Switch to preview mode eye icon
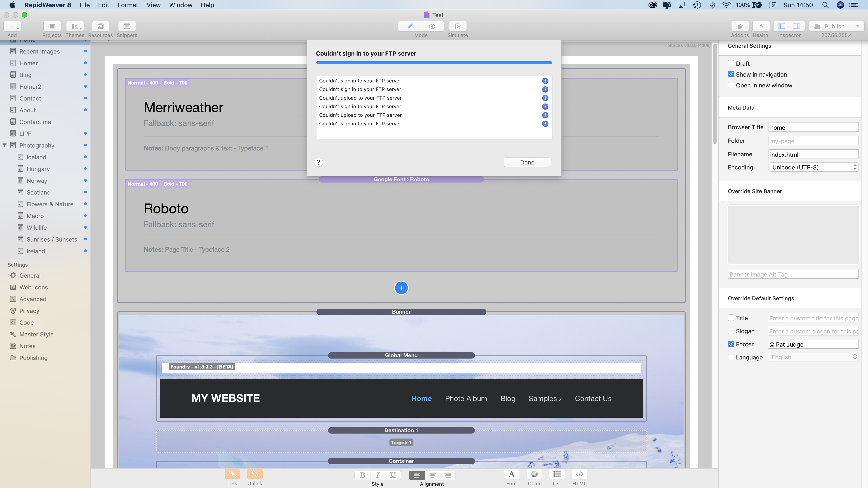 (432, 26)
